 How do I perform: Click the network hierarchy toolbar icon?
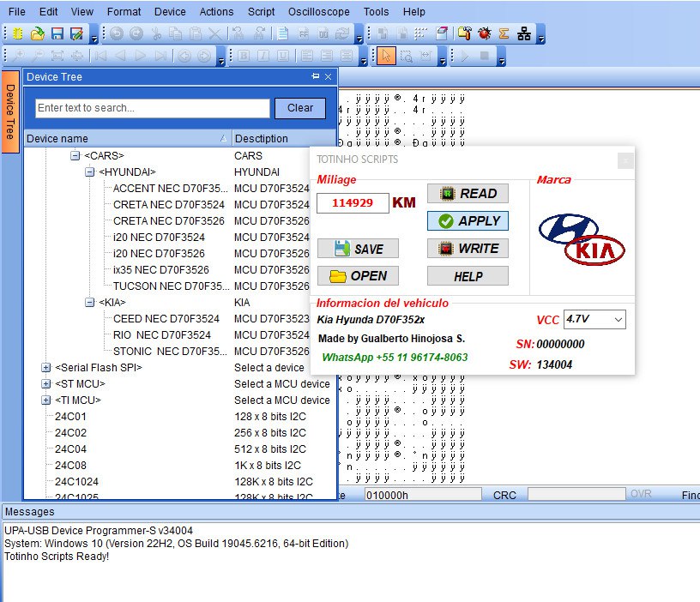[x=523, y=34]
